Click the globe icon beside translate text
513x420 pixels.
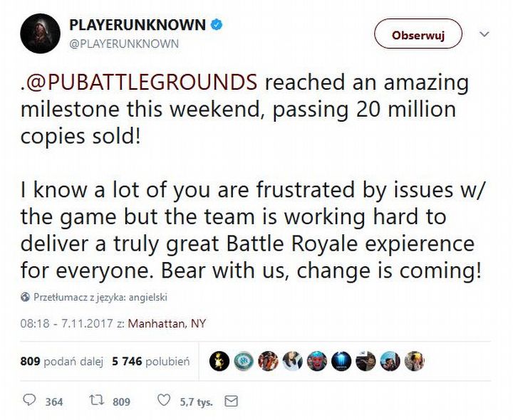(x=26, y=296)
